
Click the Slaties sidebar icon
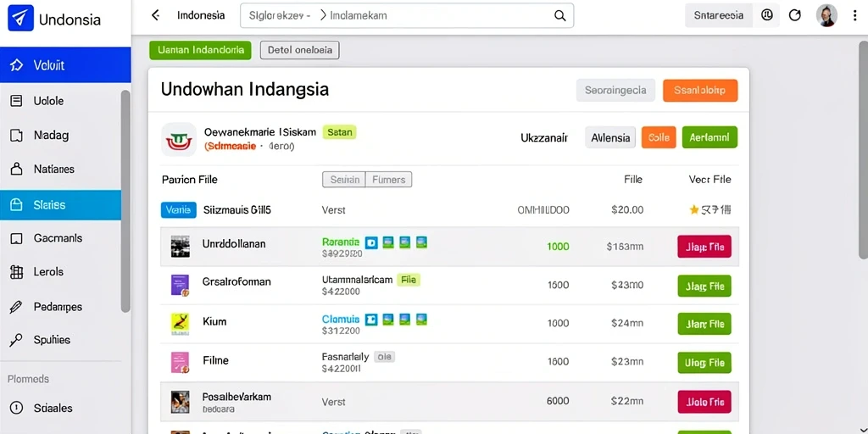coord(17,205)
